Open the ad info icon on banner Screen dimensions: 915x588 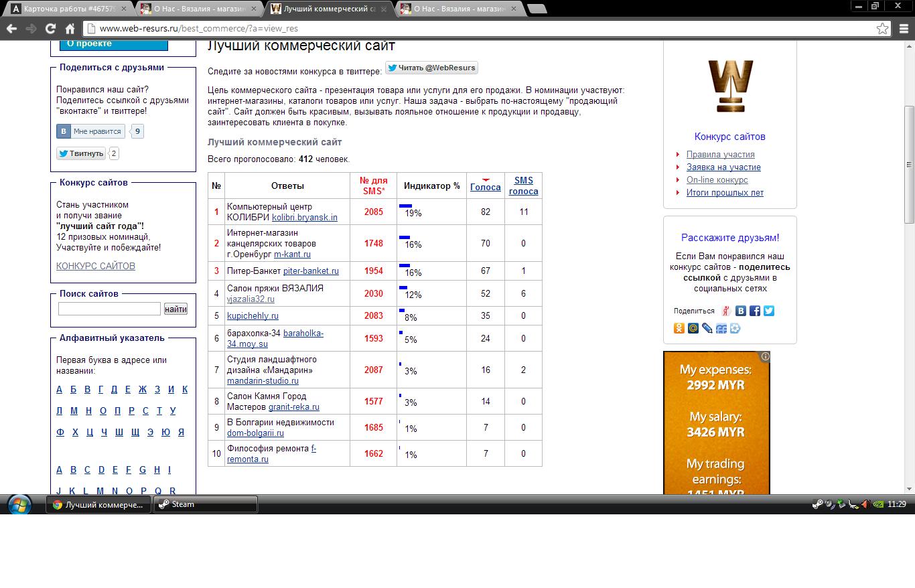[765, 356]
